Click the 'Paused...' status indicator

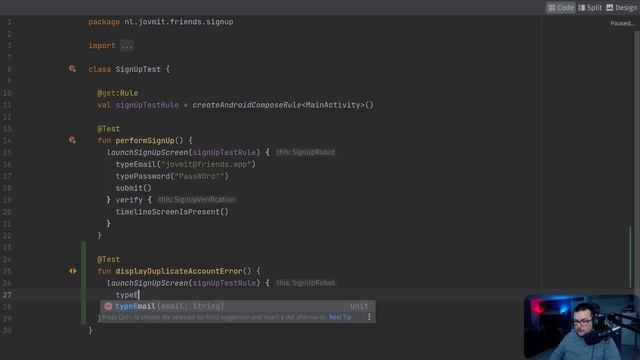click(622, 23)
